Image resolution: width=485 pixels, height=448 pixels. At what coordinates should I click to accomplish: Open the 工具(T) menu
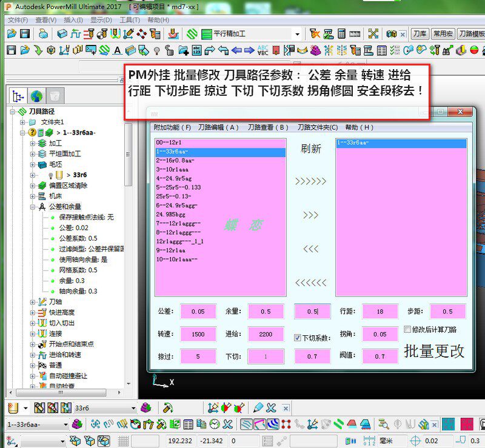click(125, 20)
